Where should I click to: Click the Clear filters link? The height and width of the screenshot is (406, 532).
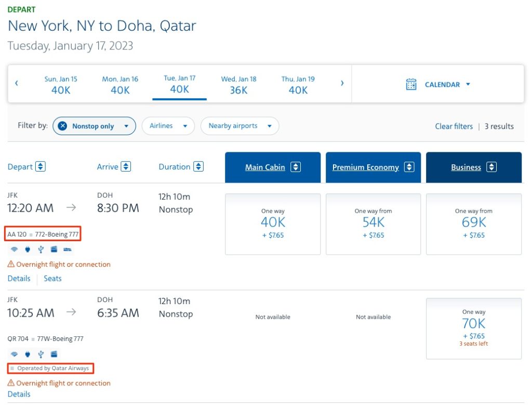pyautogui.click(x=454, y=126)
